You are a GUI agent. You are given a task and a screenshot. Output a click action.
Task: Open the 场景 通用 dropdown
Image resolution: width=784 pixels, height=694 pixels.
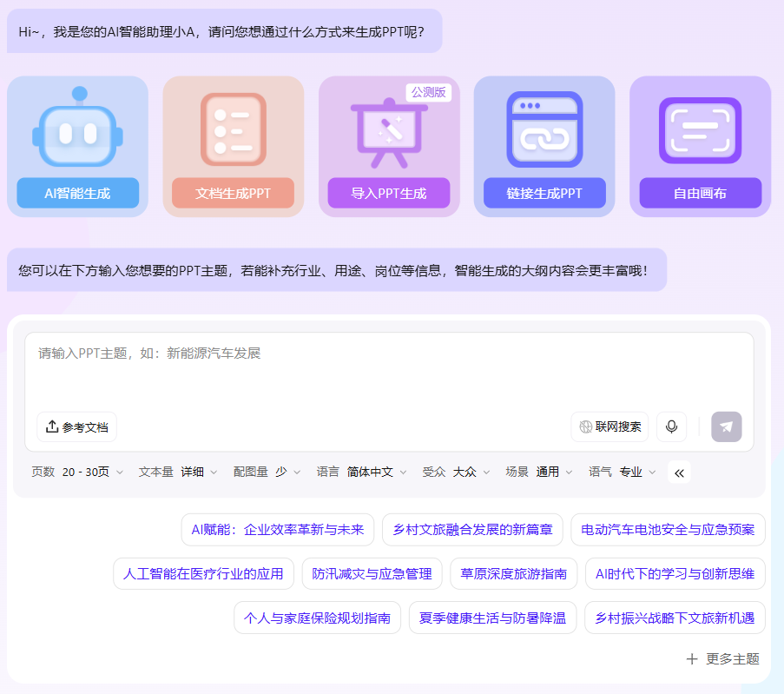[539, 472]
